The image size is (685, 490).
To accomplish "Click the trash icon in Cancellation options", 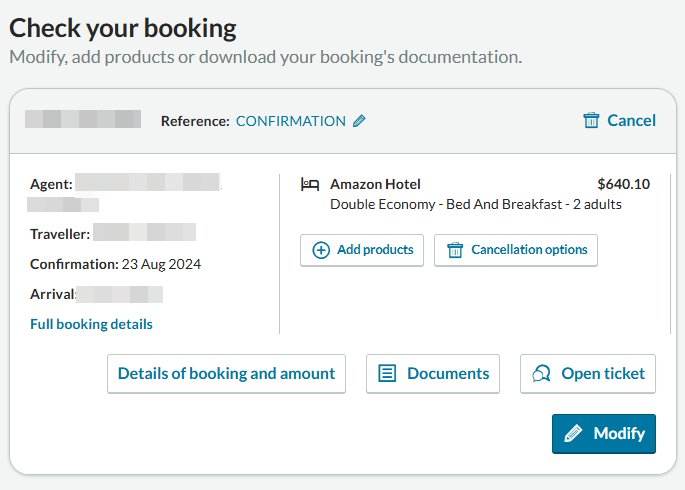I will click(455, 250).
